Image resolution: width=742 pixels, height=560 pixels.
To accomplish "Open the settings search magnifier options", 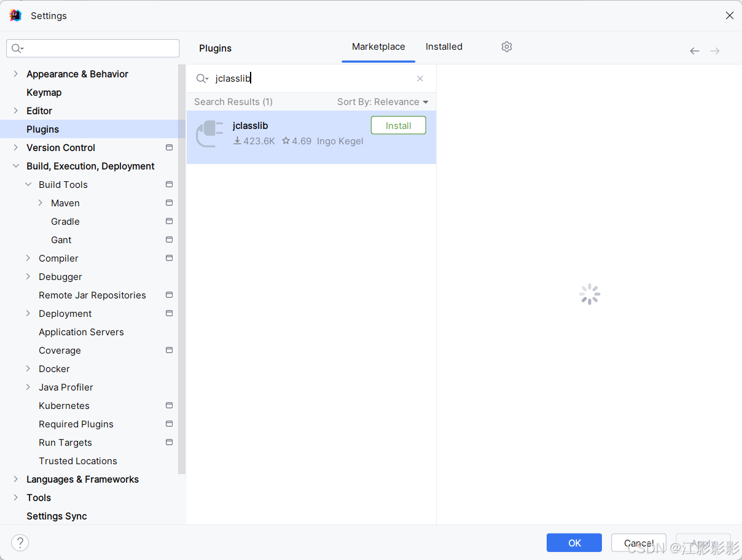I will 17,49.
